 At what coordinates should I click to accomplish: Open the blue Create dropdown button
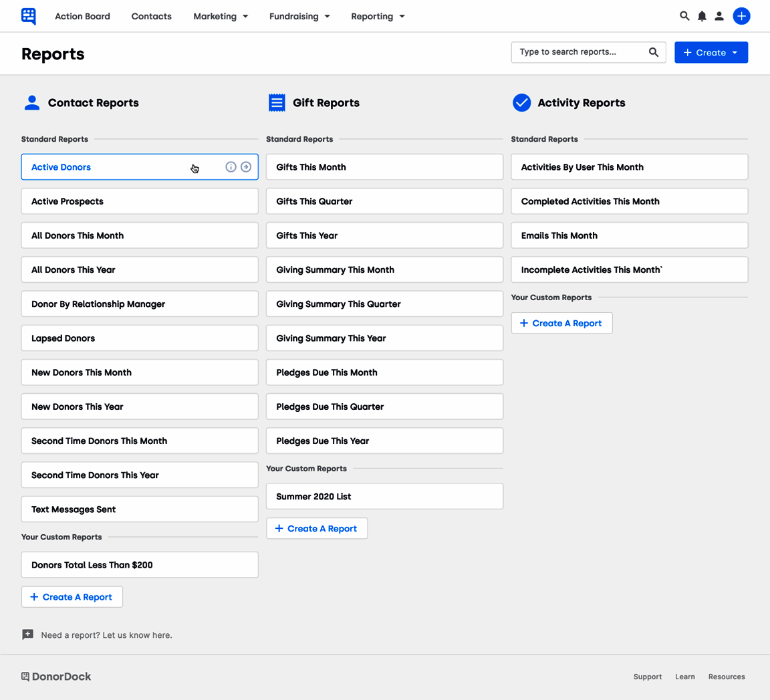click(x=711, y=53)
